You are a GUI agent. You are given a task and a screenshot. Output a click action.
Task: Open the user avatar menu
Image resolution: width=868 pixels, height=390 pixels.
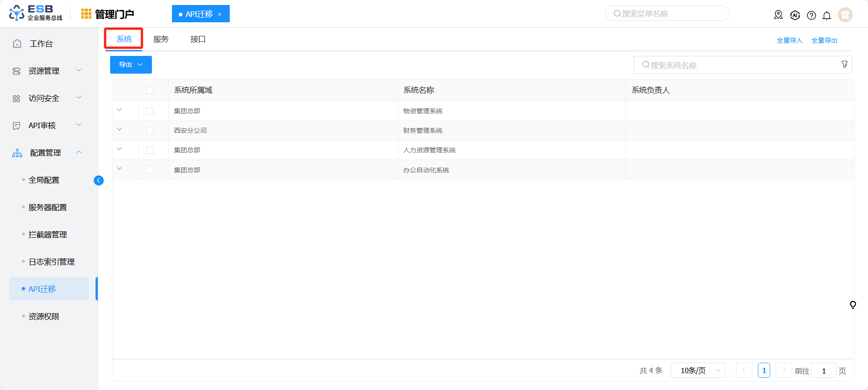845,15
